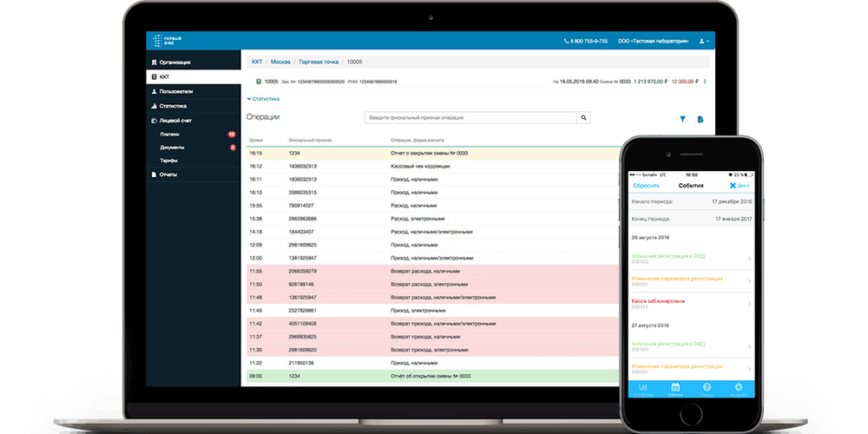Click the three-dot menu next to 12 350,00
The height and width of the screenshot is (434, 868).
click(705, 82)
